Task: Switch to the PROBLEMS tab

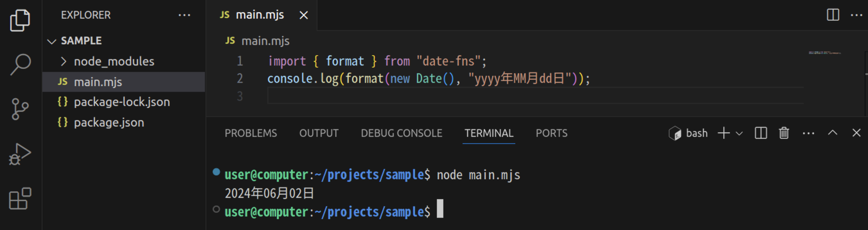Action: (251, 133)
